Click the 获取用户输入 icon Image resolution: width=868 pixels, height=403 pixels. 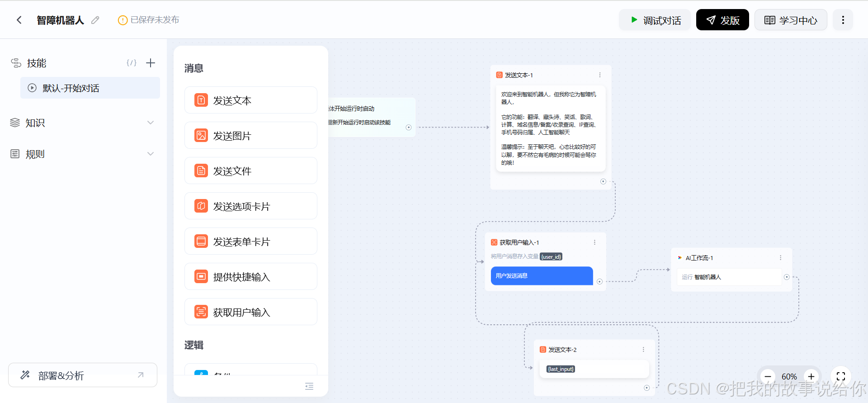tap(201, 312)
